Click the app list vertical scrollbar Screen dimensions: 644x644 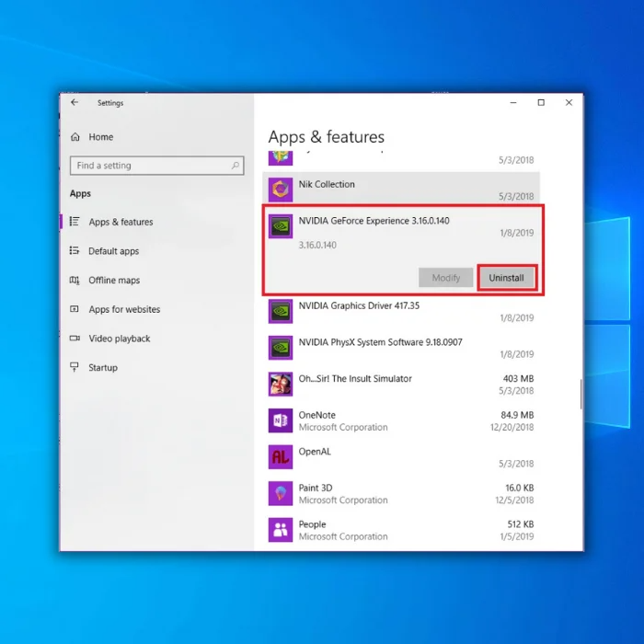click(x=581, y=395)
